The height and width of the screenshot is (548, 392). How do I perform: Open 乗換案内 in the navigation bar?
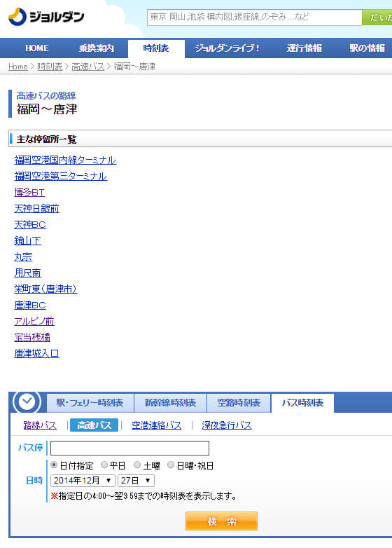click(x=97, y=48)
